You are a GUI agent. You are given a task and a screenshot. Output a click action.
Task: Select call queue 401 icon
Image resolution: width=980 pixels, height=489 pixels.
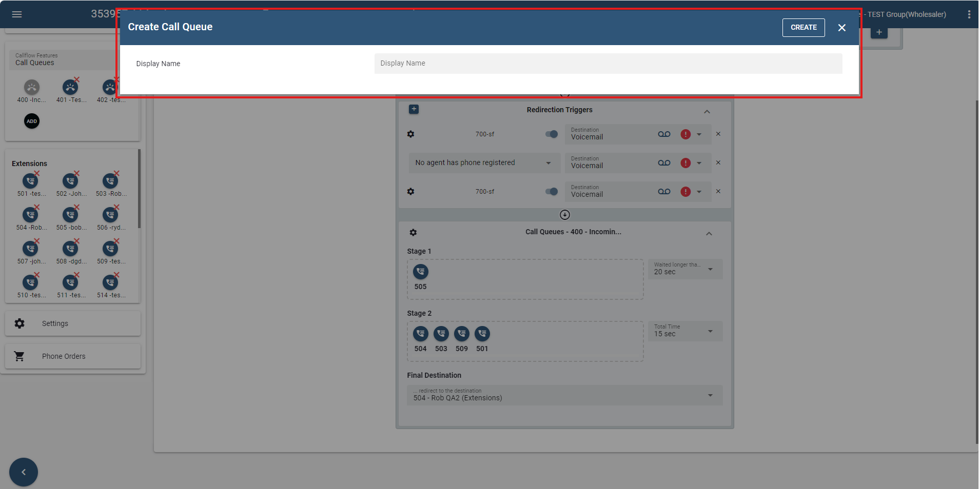[70, 88]
